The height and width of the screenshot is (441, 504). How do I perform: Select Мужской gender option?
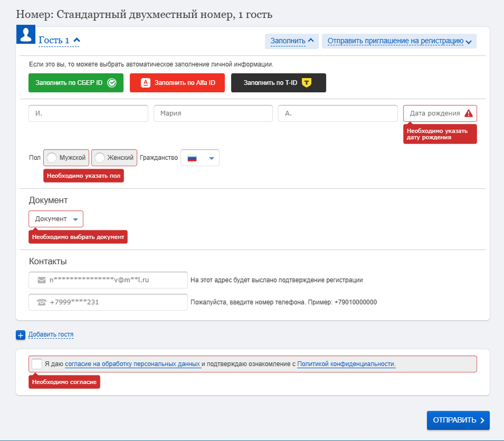(x=66, y=158)
